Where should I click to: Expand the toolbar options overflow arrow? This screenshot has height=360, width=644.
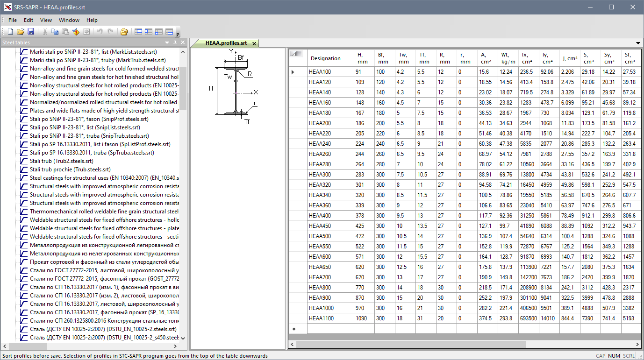tap(178, 34)
